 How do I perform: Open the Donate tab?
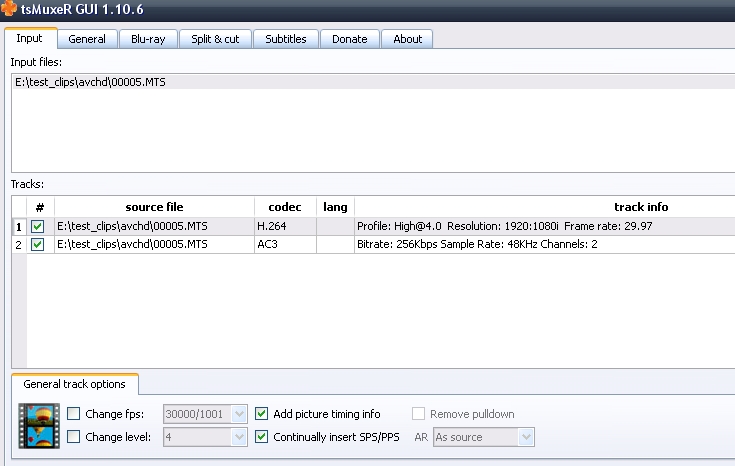pos(350,39)
